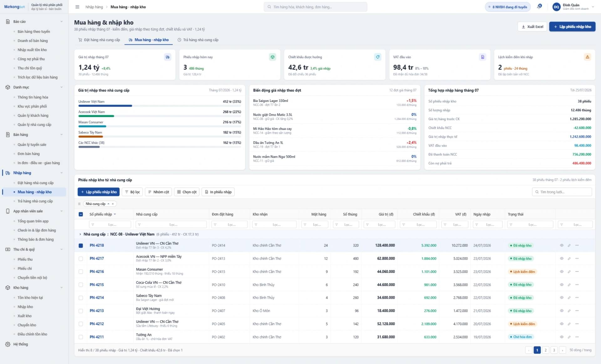Collapse the Bán hàng sidebar section chevron
The image size is (601, 364).
coord(61,135)
